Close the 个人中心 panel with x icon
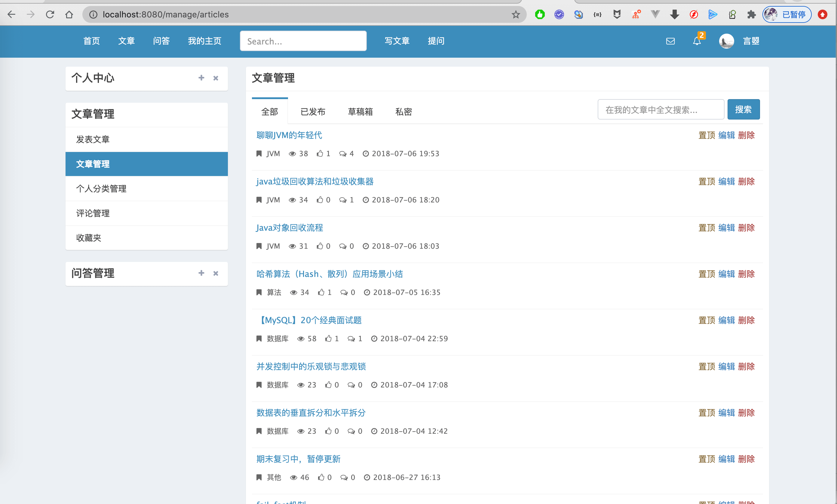 click(x=216, y=78)
